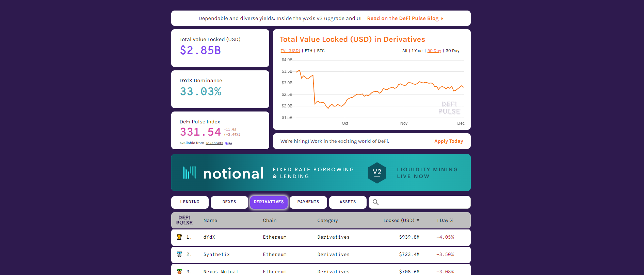644x275 pixels.
Task: Click the -11.98 (-3.49%) index change text
Action: coord(232,132)
